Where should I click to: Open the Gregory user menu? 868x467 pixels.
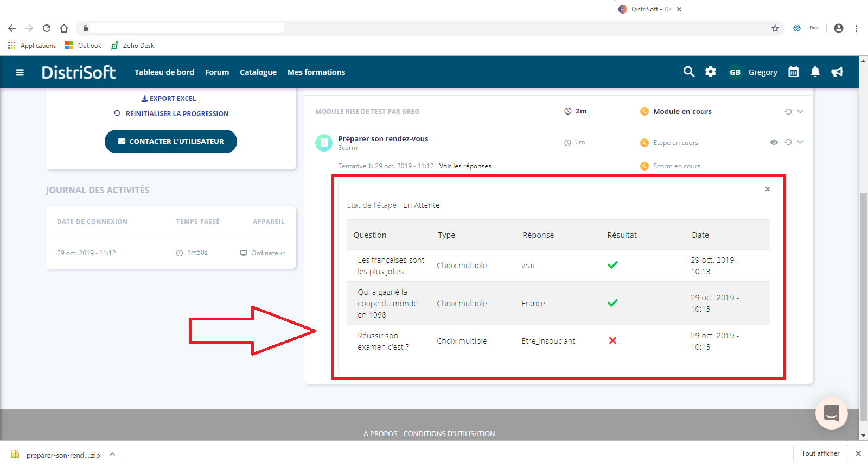tap(763, 72)
